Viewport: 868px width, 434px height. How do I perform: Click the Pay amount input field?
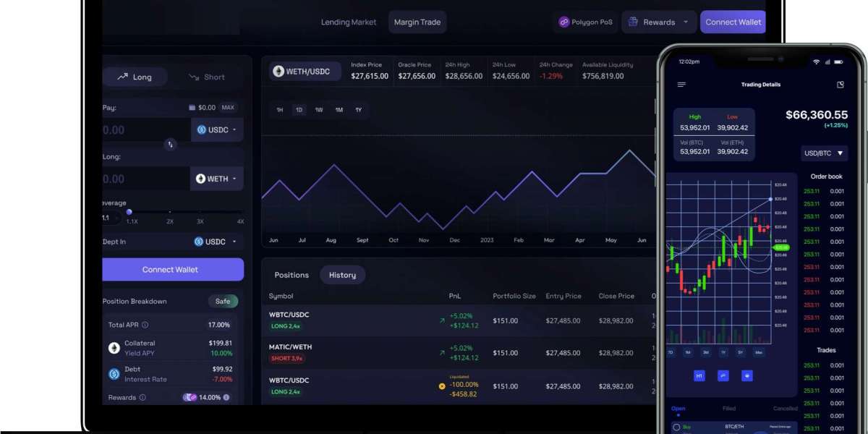click(141, 130)
